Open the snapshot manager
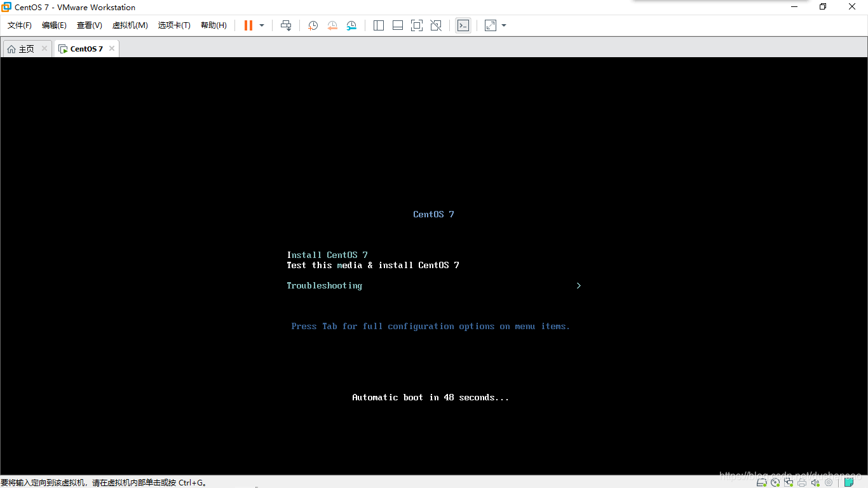Image resolution: width=868 pixels, height=488 pixels. (x=351, y=25)
